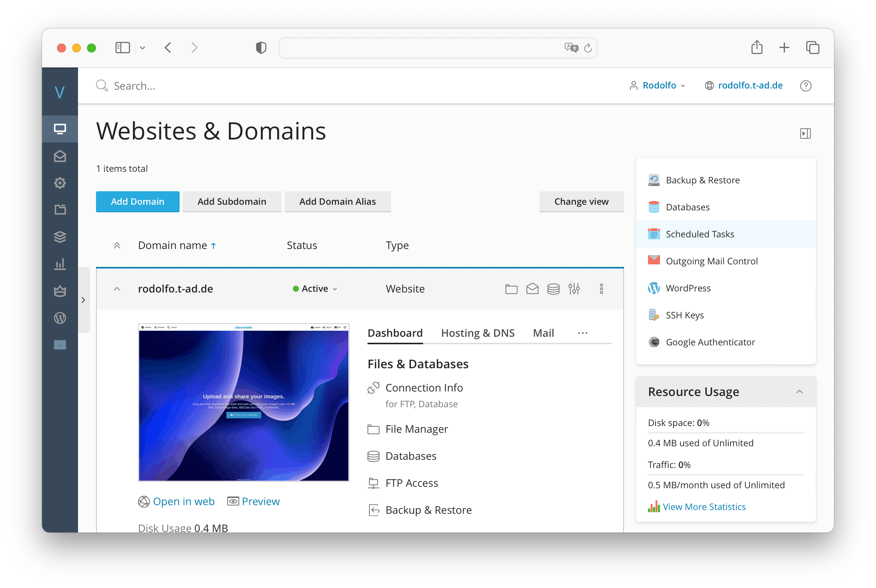Click the Disk space usage progress bar
This screenshot has width=876, height=588.
pos(726,433)
